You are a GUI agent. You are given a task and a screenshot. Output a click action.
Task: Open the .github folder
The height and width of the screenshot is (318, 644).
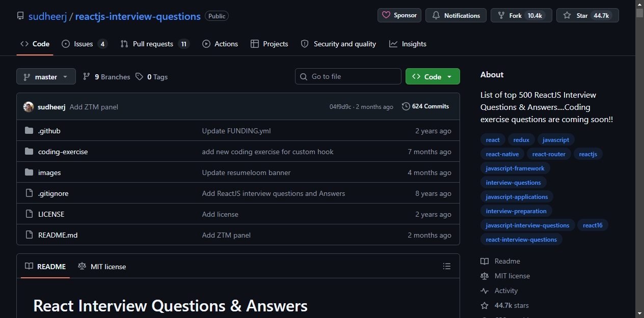coord(49,131)
